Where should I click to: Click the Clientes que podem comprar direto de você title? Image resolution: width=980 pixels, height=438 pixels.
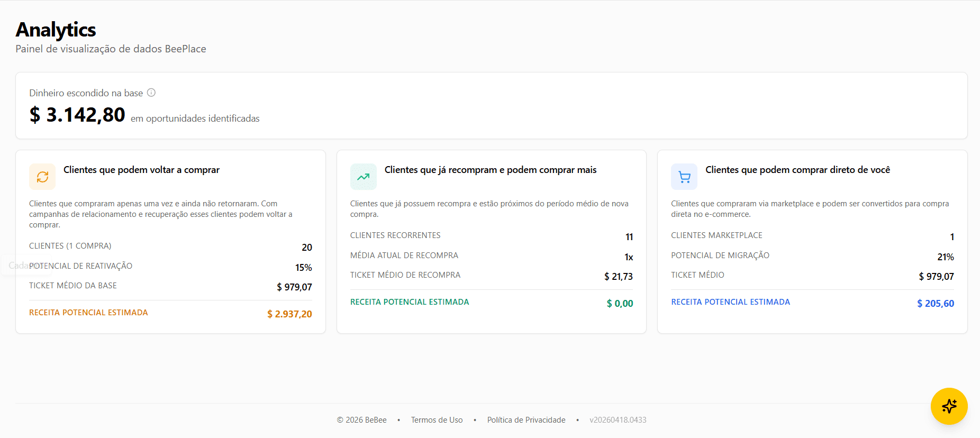tap(797, 170)
